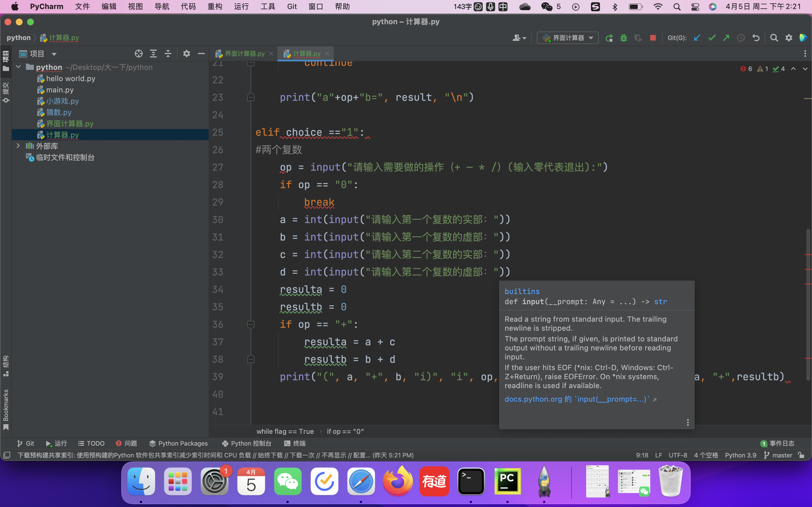Click the Git commit checkmark icon
Image resolution: width=812 pixels, height=507 pixels.
click(x=711, y=38)
